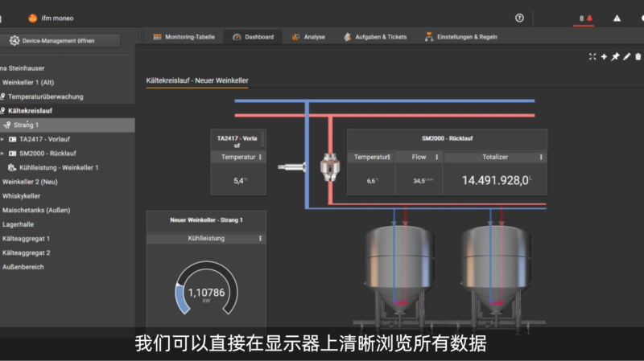Click the Device-Management gear icon
The image size is (644, 361).
click(14, 41)
